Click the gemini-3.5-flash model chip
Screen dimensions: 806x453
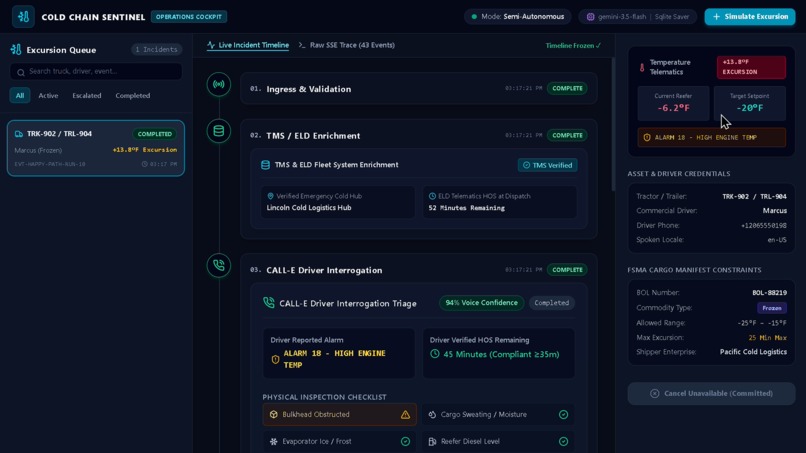(638, 16)
